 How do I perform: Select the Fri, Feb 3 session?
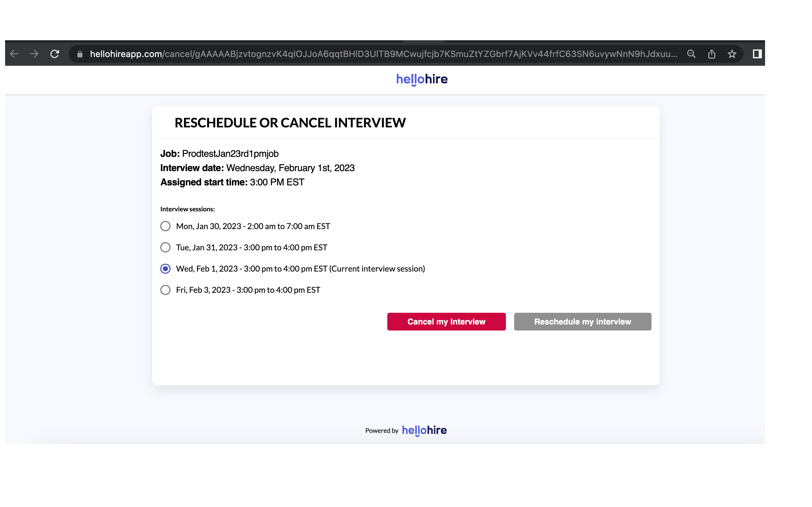[x=166, y=290]
